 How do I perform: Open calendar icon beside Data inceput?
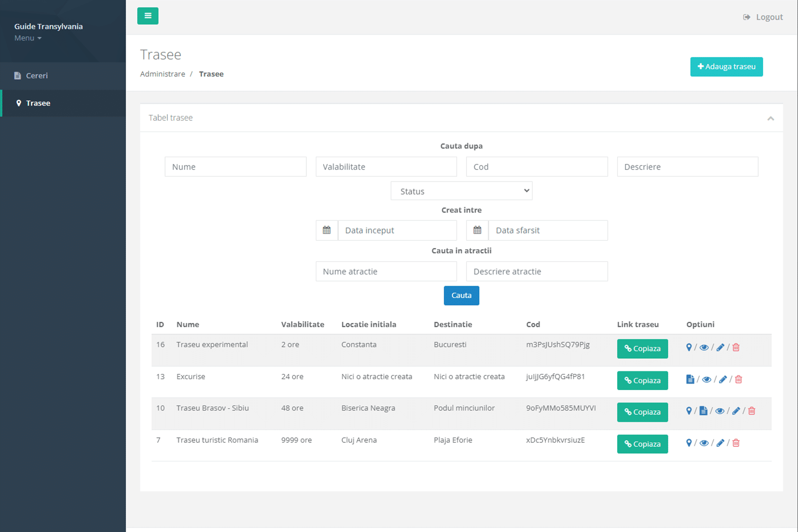point(327,230)
